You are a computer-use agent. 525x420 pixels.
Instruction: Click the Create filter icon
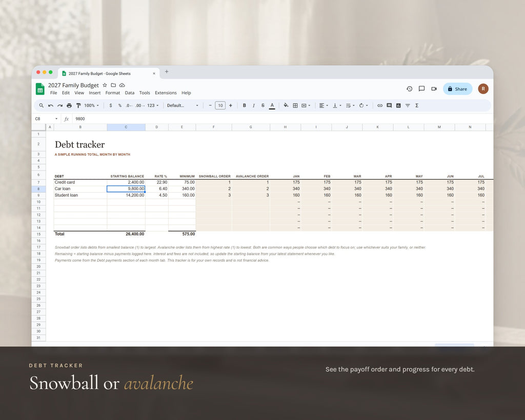click(x=408, y=106)
